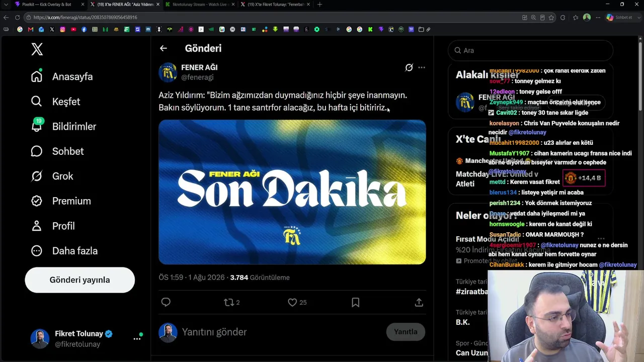Click the X logo in the sidebar

[x=37, y=49]
